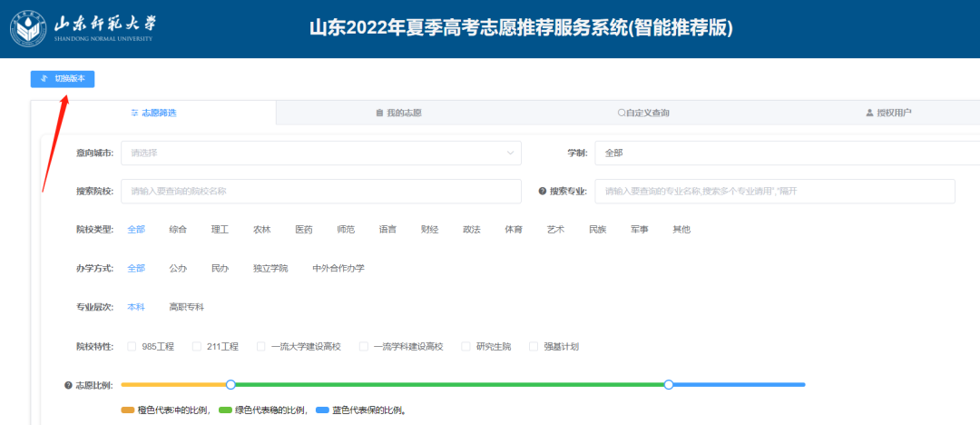Check the 211工程 checkbox

[197, 346]
